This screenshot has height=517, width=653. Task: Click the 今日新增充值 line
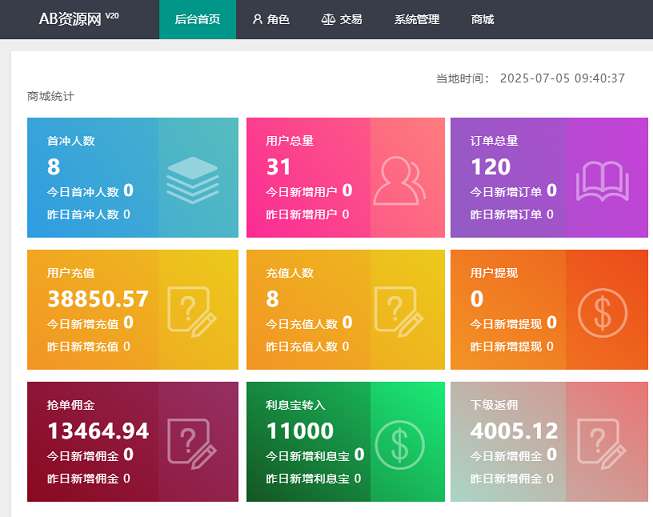(90, 323)
